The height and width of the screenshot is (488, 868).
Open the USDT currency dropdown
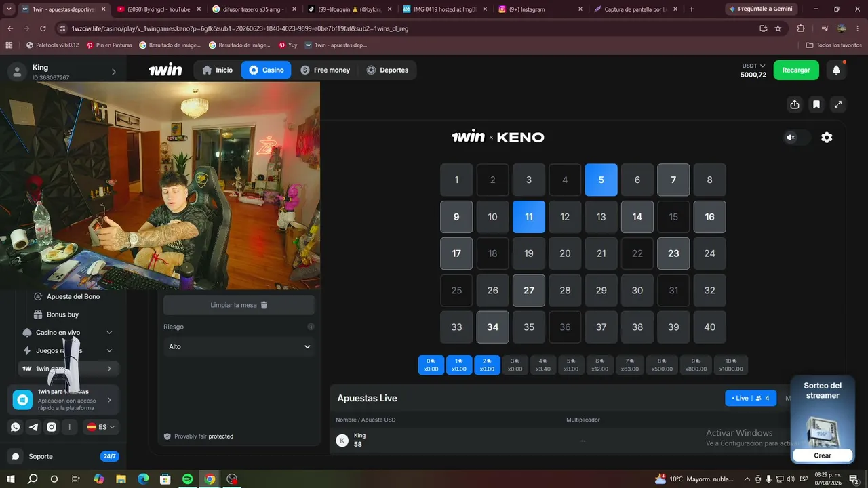(753, 66)
